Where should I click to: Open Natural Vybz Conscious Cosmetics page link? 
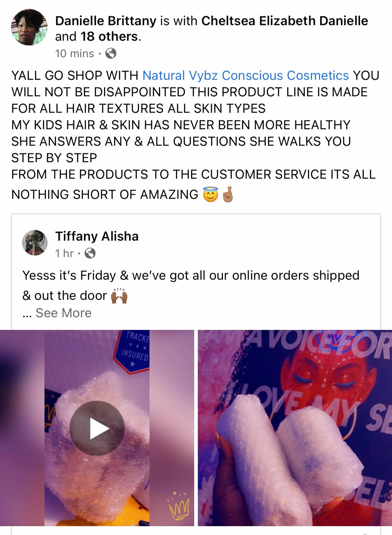point(245,75)
